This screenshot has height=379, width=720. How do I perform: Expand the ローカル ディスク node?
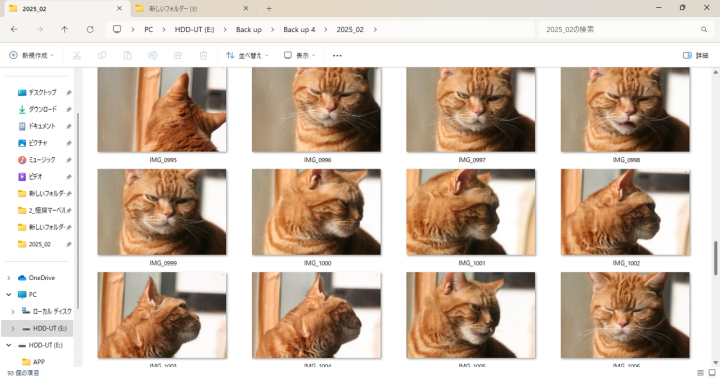pos(13,311)
